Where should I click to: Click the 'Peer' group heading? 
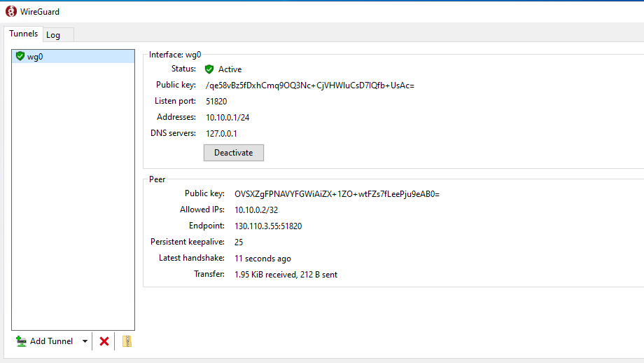157,179
